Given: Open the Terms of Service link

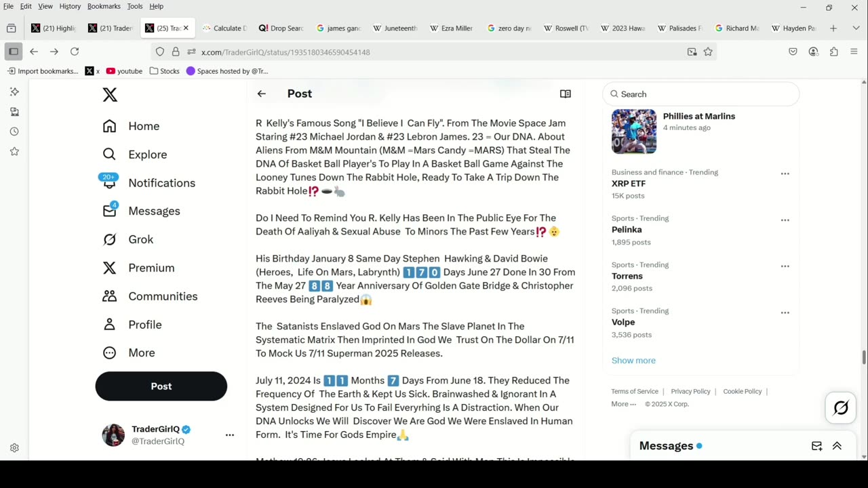Looking at the screenshot, I should 635,391.
